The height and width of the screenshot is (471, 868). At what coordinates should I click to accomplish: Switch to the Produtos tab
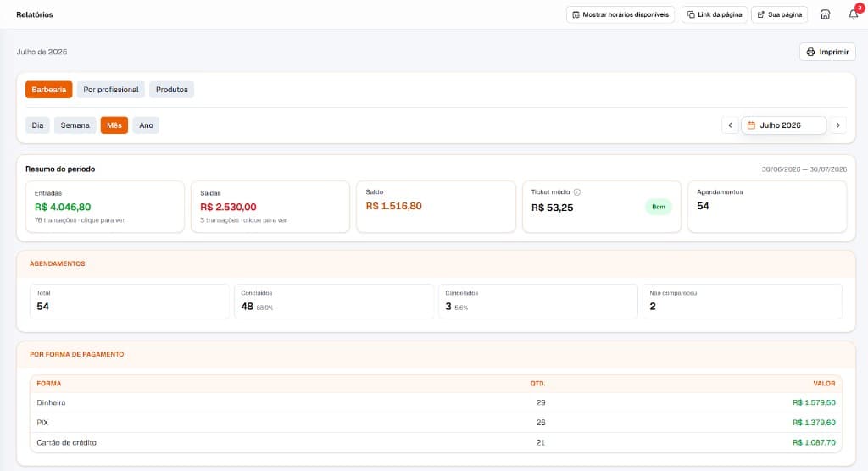coord(171,90)
